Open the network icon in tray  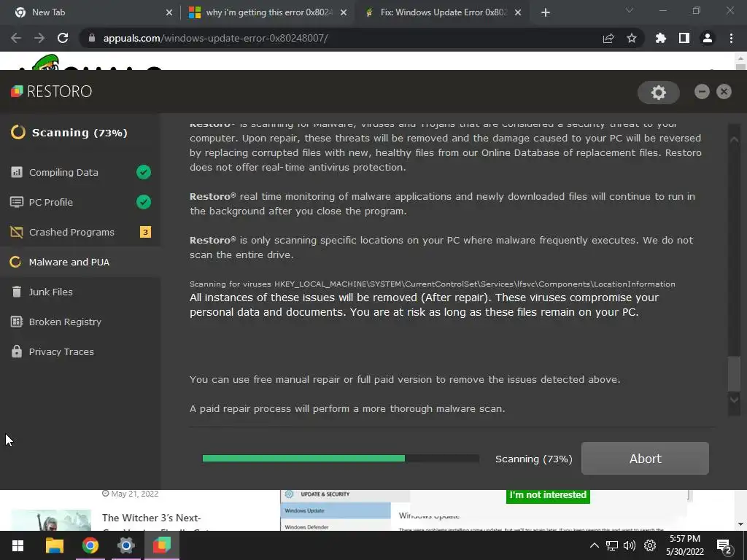coord(612,545)
